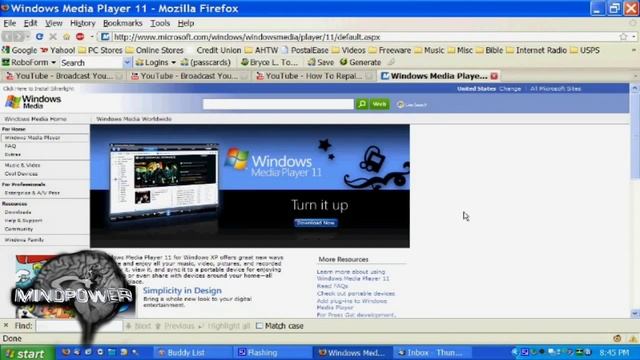Click the red Adblock stop-sign icon

80,37
